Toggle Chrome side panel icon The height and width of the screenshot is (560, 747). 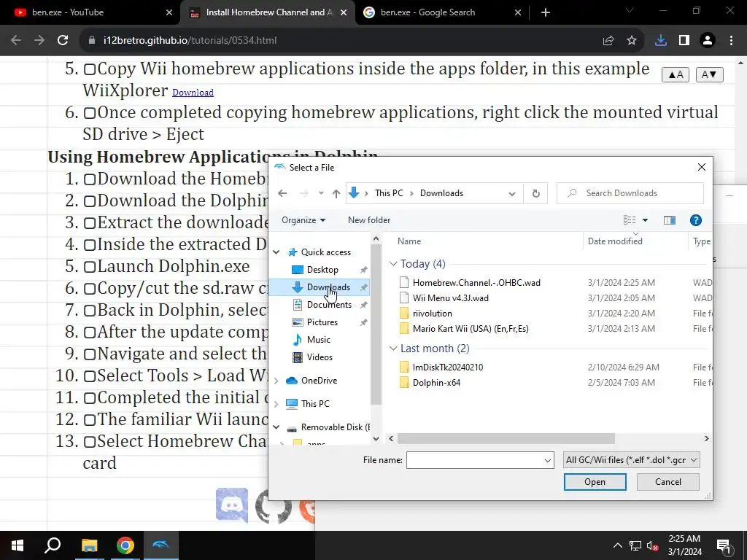pyautogui.click(x=684, y=41)
